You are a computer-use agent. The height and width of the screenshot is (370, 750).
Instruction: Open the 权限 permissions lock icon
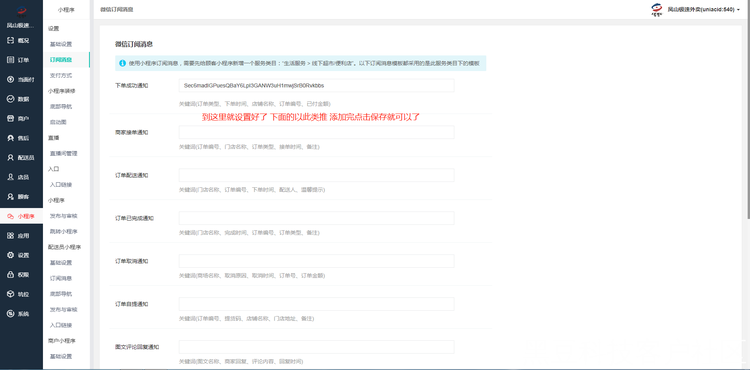(x=11, y=275)
